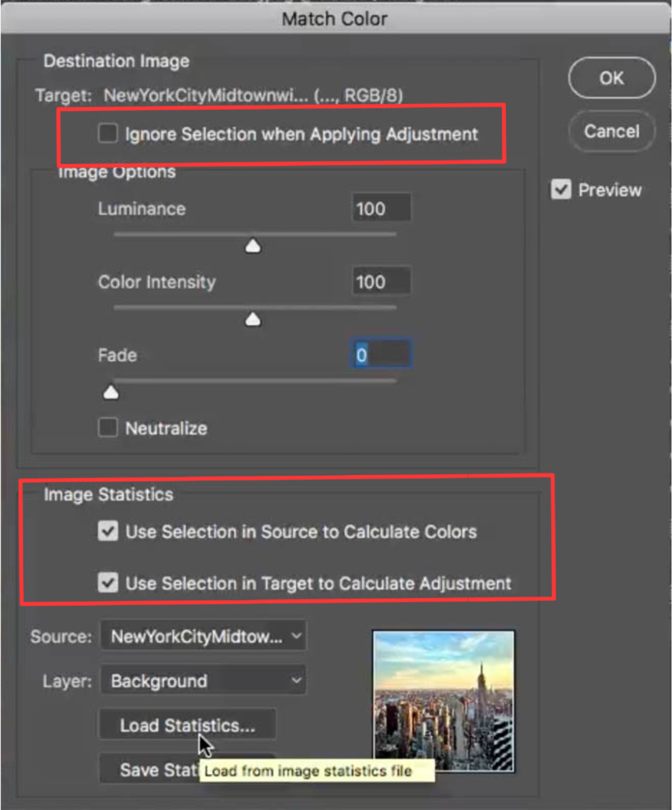This screenshot has height=810, width=672.
Task: Click the Color Intensity slider handle
Action: [x=253, y=319]
